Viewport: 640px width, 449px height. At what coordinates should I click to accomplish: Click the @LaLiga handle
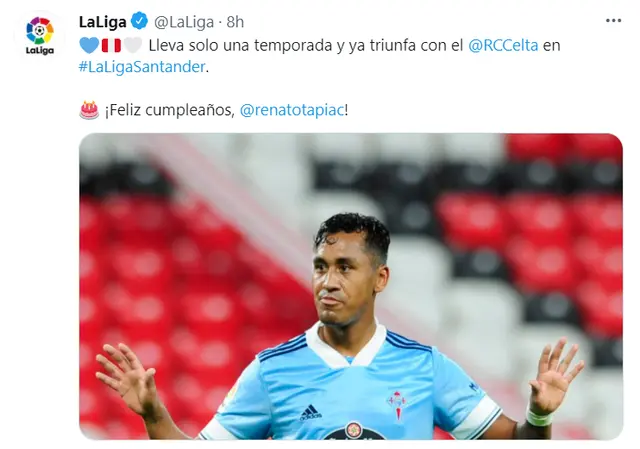[x=184, y=22]
